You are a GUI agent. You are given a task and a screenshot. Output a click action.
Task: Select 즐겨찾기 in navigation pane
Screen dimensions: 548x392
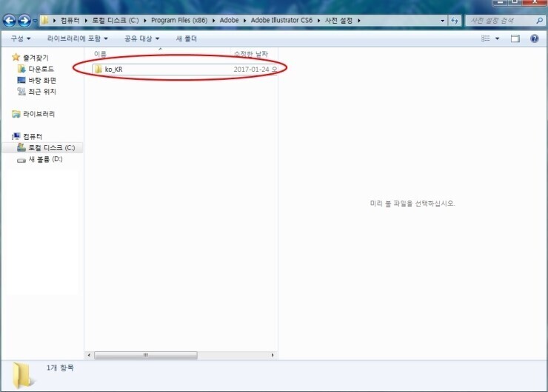click(x=36, y=58)
